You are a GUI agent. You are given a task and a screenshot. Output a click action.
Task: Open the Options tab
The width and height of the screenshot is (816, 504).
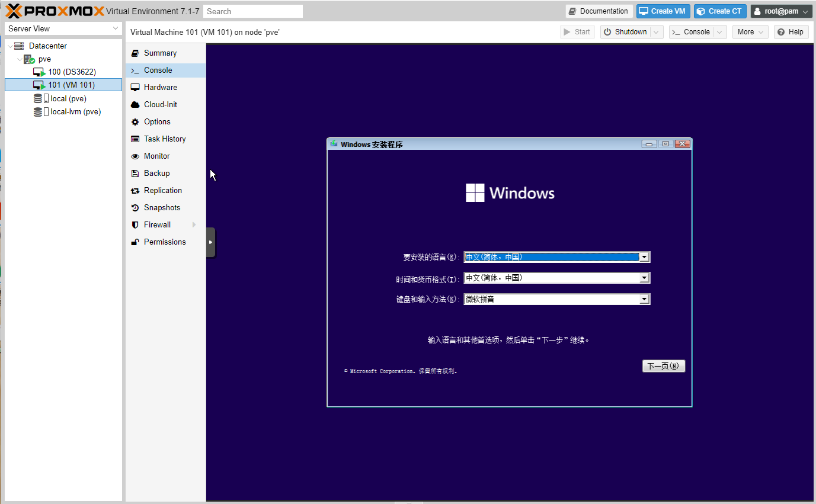click(x=166, y=121)
